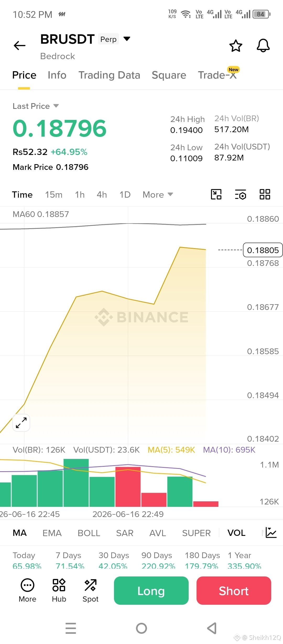Toggle the MA indicator

coord(20,533)
